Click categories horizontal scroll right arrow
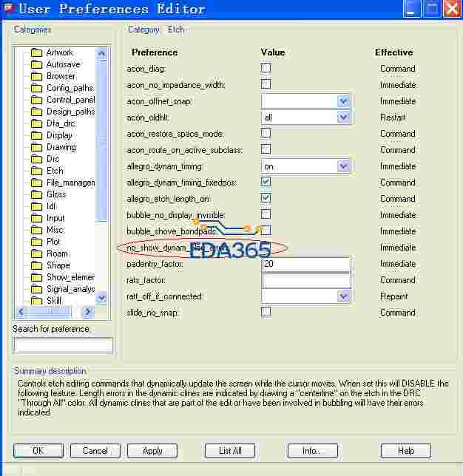 88,311
